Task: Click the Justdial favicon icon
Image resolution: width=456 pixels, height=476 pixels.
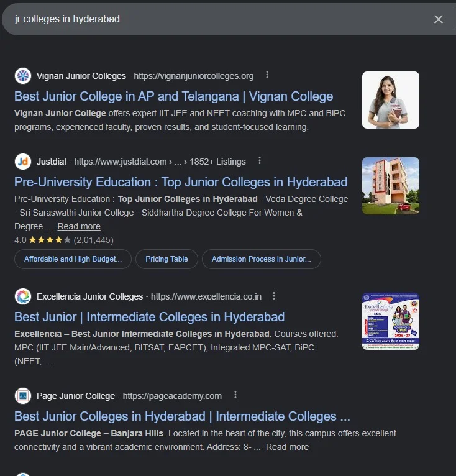Action: pos(23,162)
